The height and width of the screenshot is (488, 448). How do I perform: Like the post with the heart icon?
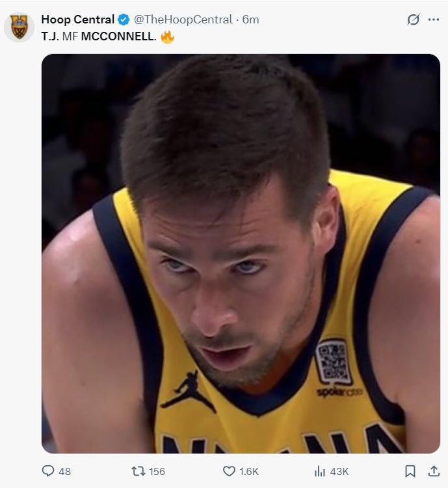(229, 471)
